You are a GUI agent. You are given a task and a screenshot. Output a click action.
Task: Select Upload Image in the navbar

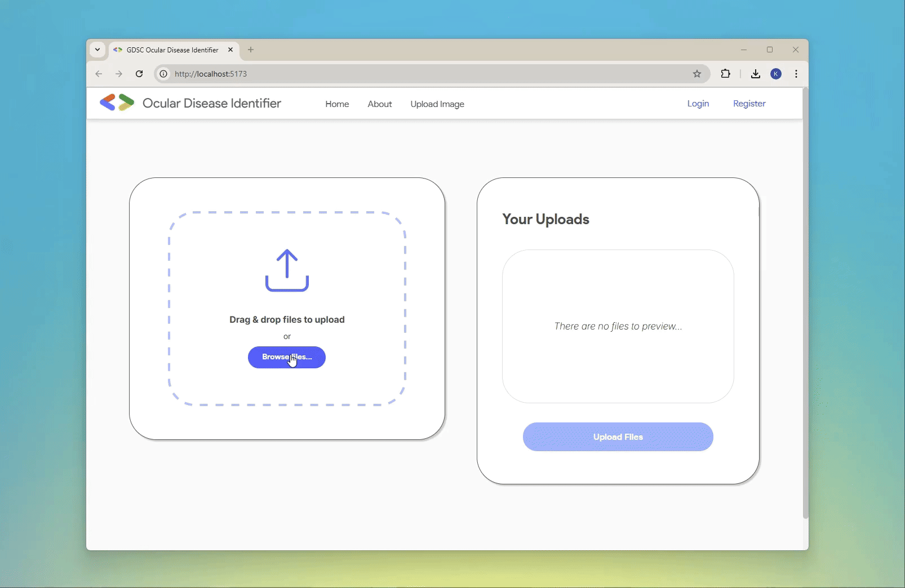tap(437, 104)
